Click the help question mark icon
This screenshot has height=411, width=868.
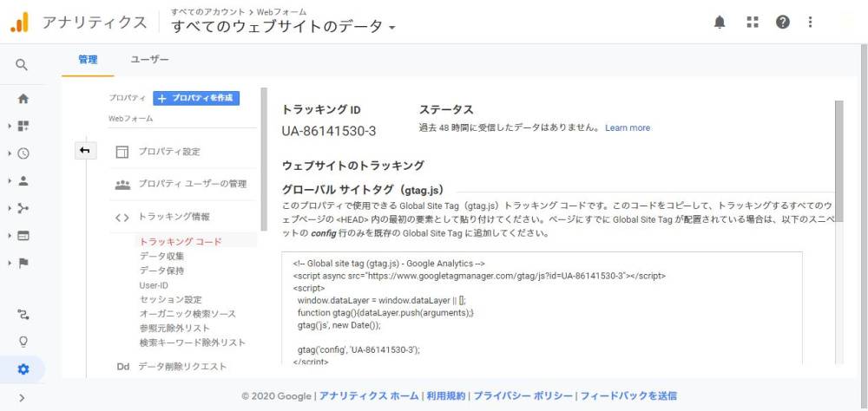(783, 23)
